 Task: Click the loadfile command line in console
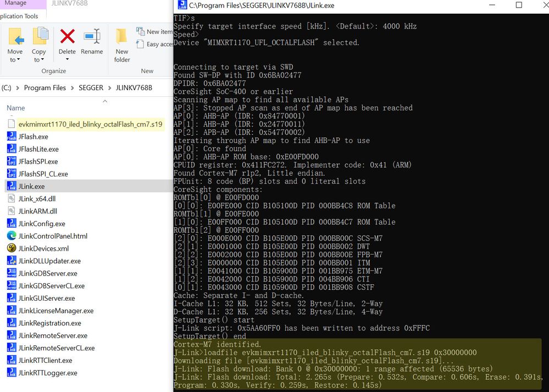coord(325,352)
